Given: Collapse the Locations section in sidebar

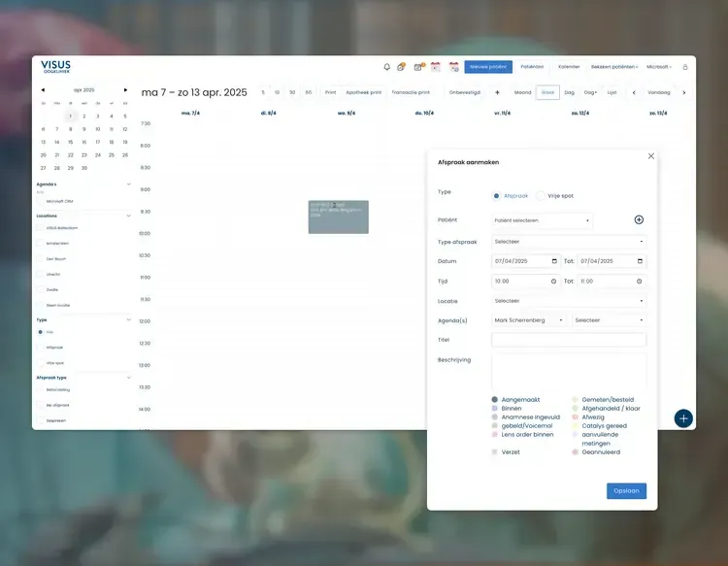Looking at the screenshot, I should (x=128, y=216).
